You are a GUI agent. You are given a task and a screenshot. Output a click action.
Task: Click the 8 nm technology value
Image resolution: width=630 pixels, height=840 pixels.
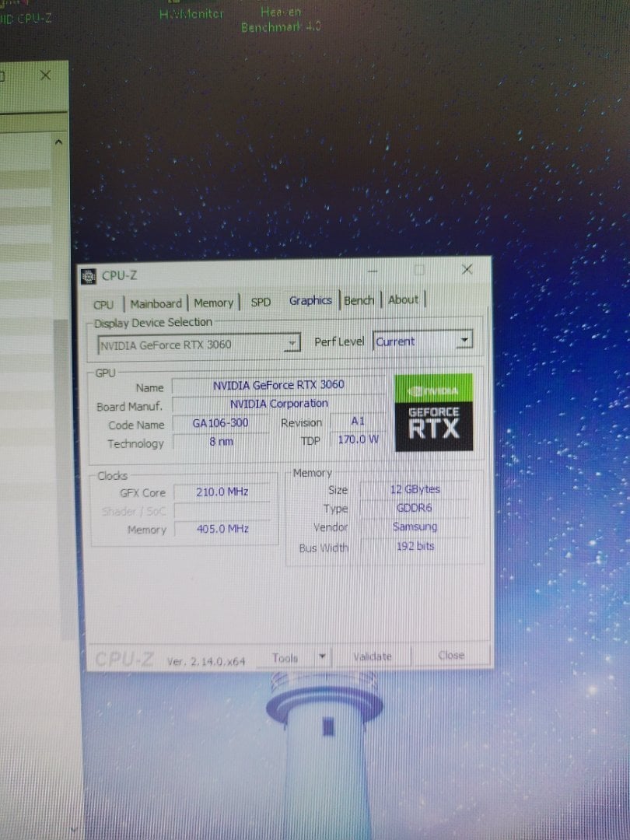coord(221,442)
